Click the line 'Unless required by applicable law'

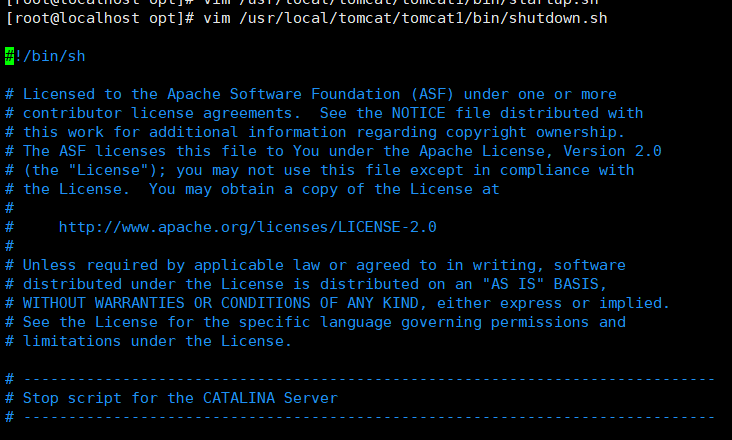pos(315,265)
